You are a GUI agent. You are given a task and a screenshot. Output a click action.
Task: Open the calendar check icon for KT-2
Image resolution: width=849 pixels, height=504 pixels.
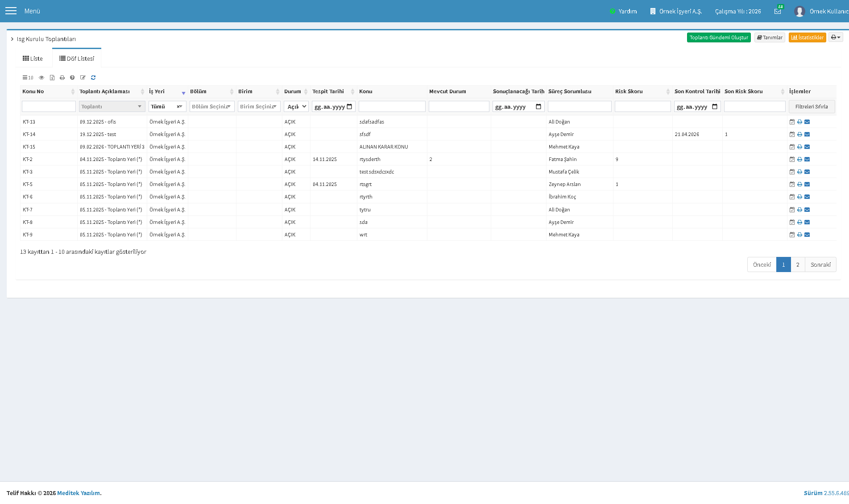pos(792,159)
